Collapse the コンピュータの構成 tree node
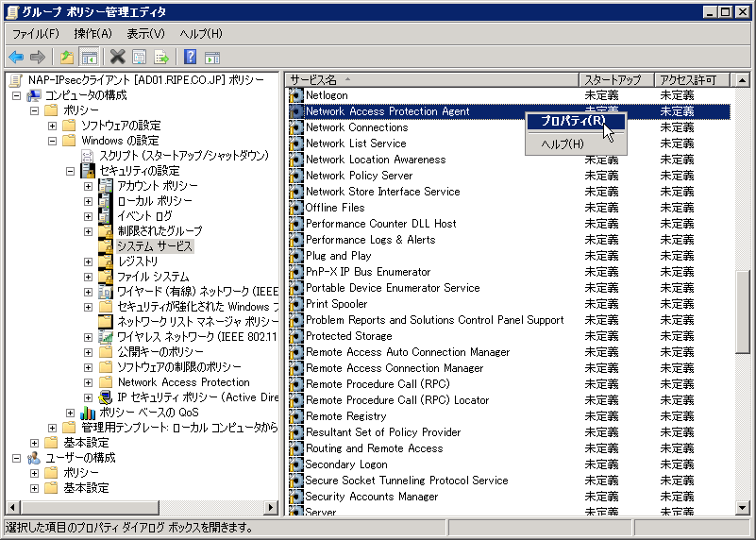The image size is (756, 540). (x=17, y=95)
